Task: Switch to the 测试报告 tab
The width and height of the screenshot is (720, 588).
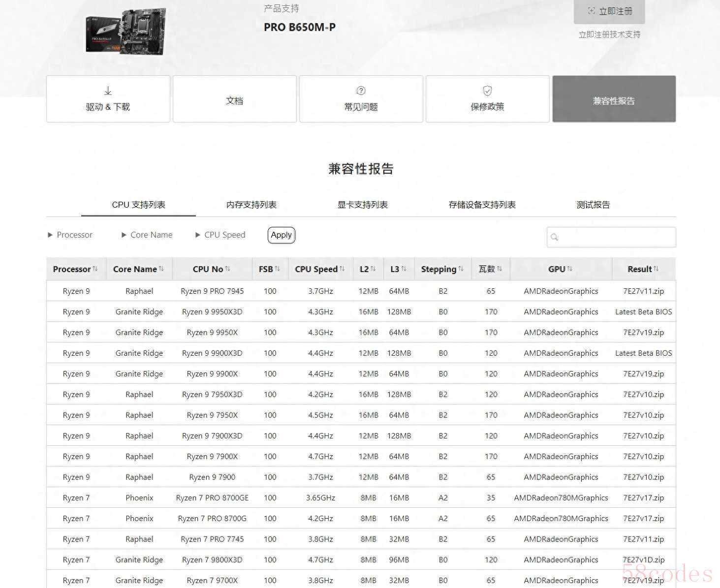Action: [x=593, y=205]
